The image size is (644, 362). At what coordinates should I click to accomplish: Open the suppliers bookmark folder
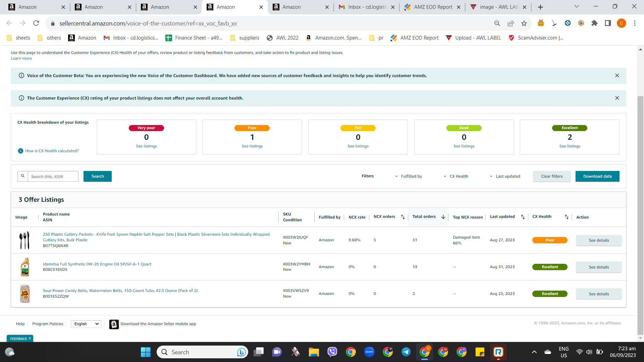pyautogui.click(x=245, y=38)
